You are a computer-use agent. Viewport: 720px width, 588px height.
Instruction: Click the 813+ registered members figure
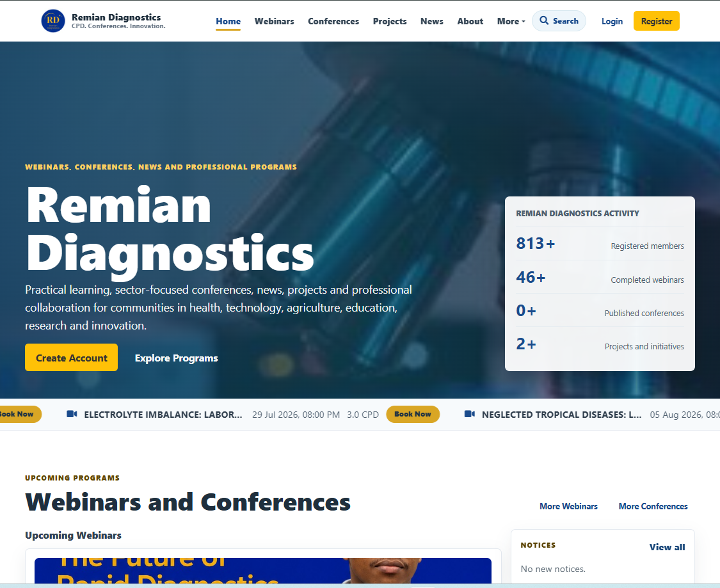coord(536,243)
